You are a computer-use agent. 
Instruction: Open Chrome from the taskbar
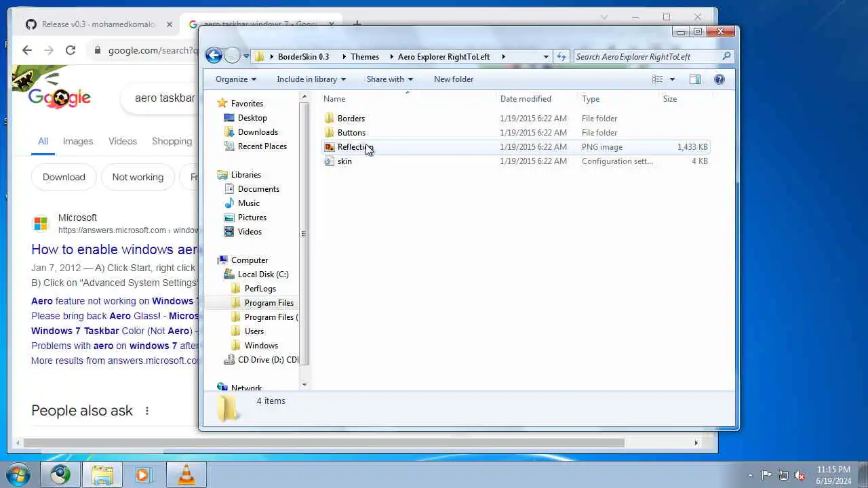click(x=60, y=474)
